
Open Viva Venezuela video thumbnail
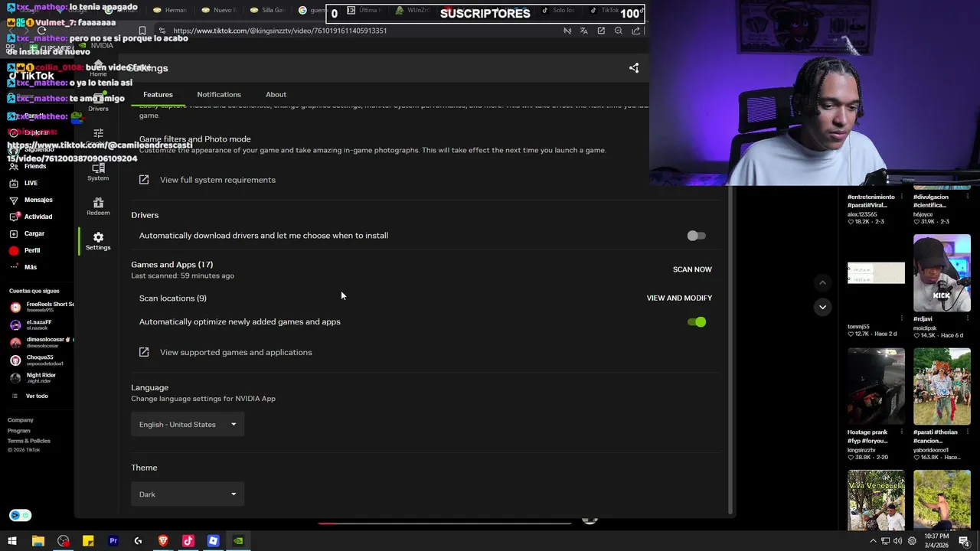click(x=876, y=500)
